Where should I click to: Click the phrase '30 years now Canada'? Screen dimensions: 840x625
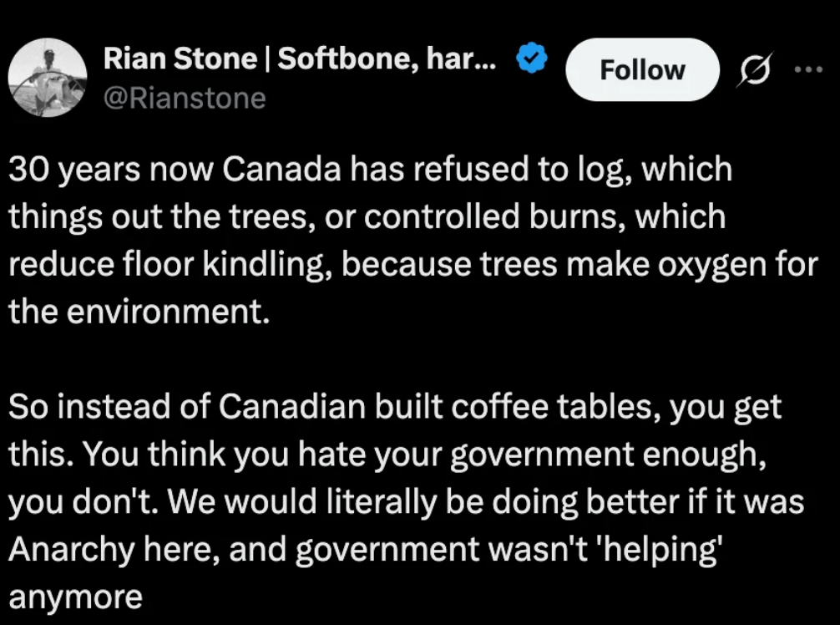pos(175,169)
